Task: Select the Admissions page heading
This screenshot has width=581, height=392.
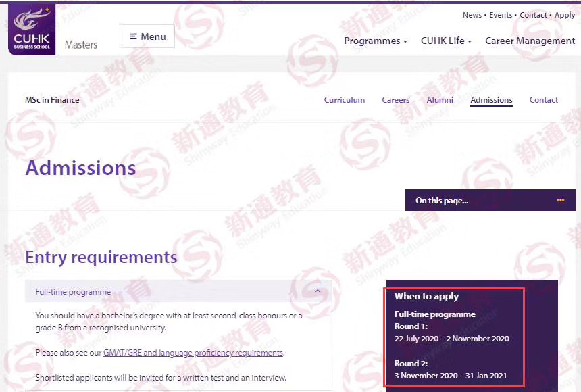Action: [x=81, y=168]
